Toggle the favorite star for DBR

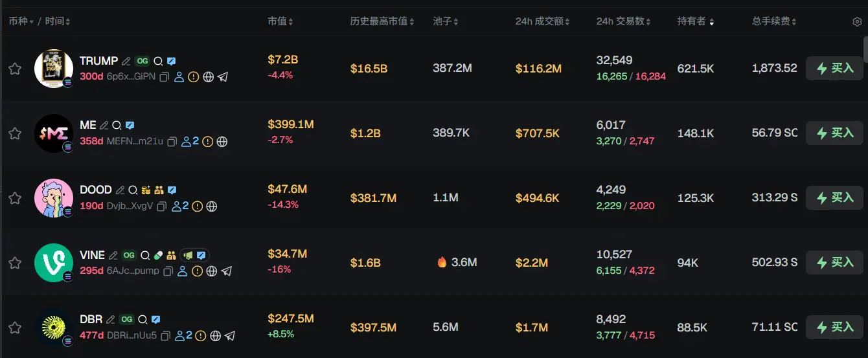tap(15, 328)
